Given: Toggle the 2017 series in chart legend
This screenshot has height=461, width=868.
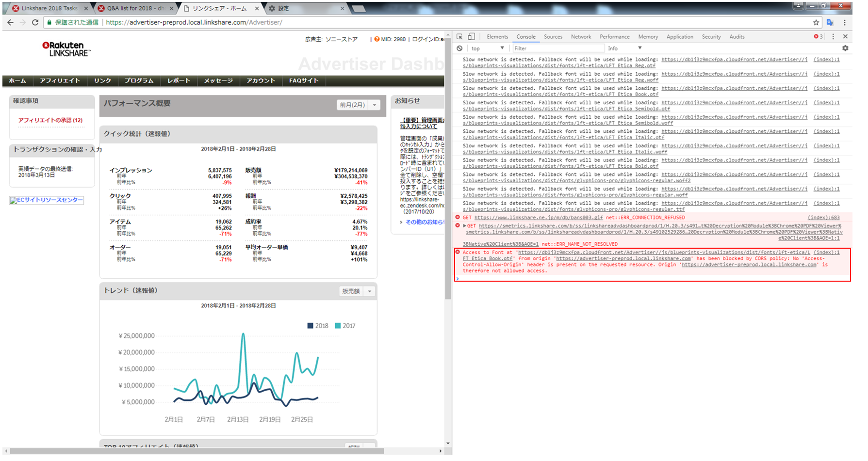Looking at the screenshot, I should [345, 326].
